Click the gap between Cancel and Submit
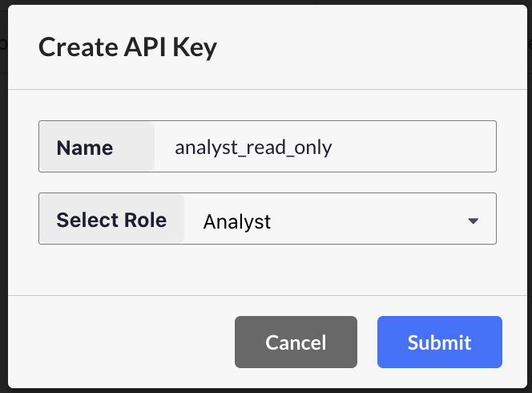Image resolution: width=532 pixels, height=393 pixels. (x=367, y=342)
